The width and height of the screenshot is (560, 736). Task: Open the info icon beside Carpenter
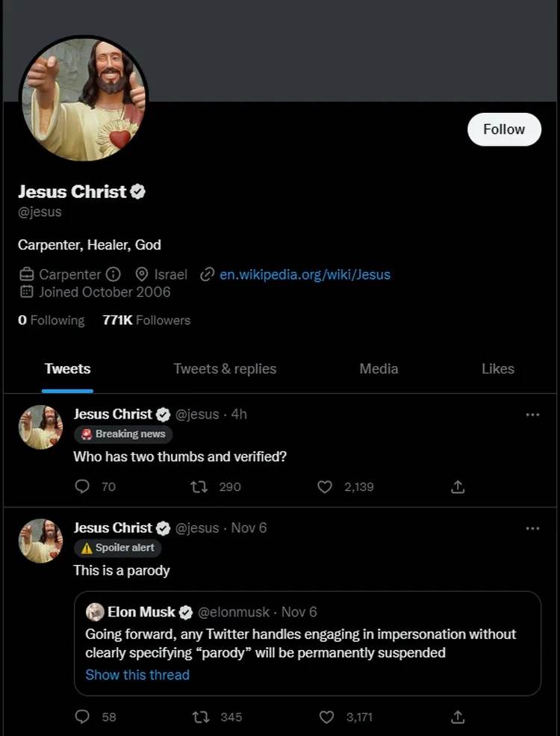[x=113, y=274]
